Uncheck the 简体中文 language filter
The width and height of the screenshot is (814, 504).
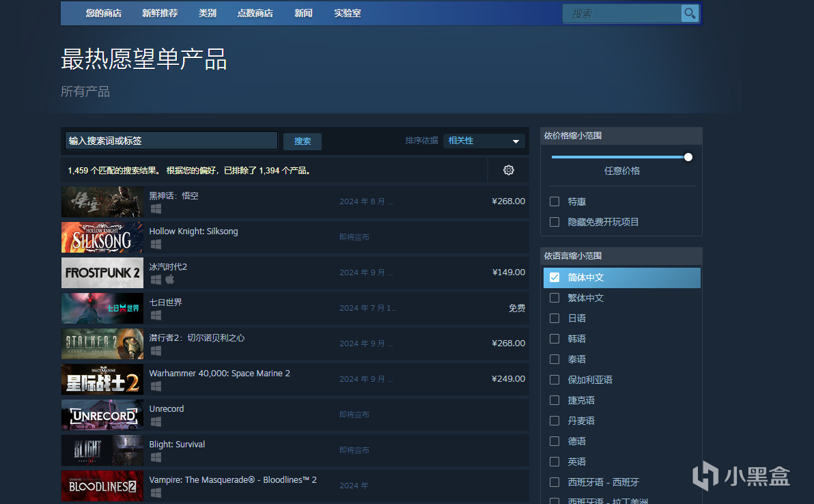(x=555, y=277)
